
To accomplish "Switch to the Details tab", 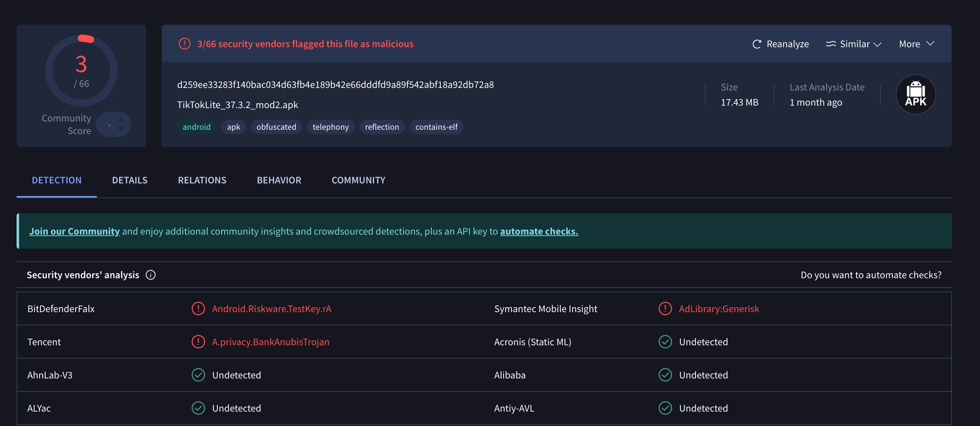I will [x=129, y=180].
